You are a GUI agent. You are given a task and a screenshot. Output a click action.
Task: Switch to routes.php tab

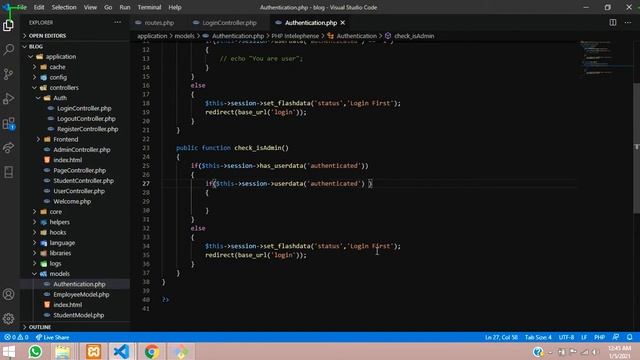(x=159, y=23)
